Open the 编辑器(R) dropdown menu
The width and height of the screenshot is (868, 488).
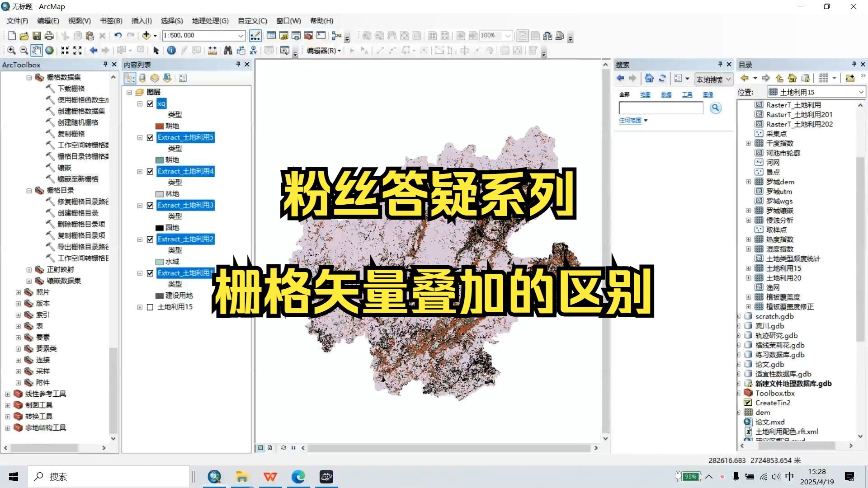point(325,51)
